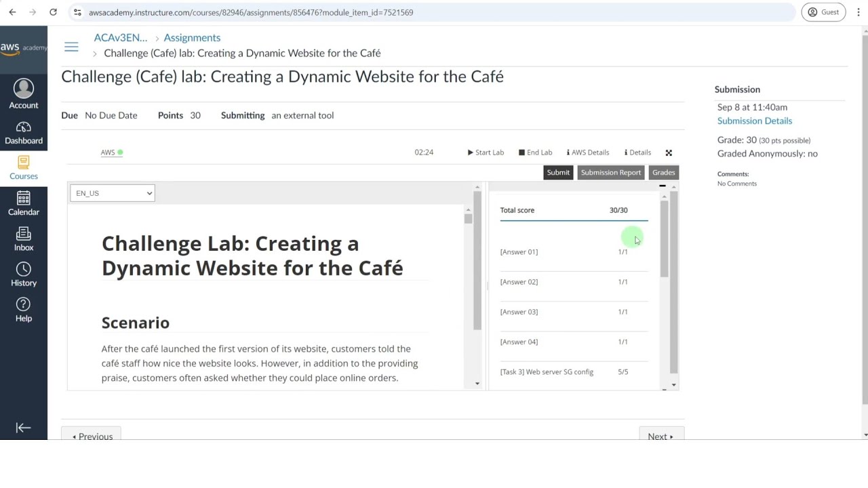Select the [Answer 03] score row

(x=574, y=312)
